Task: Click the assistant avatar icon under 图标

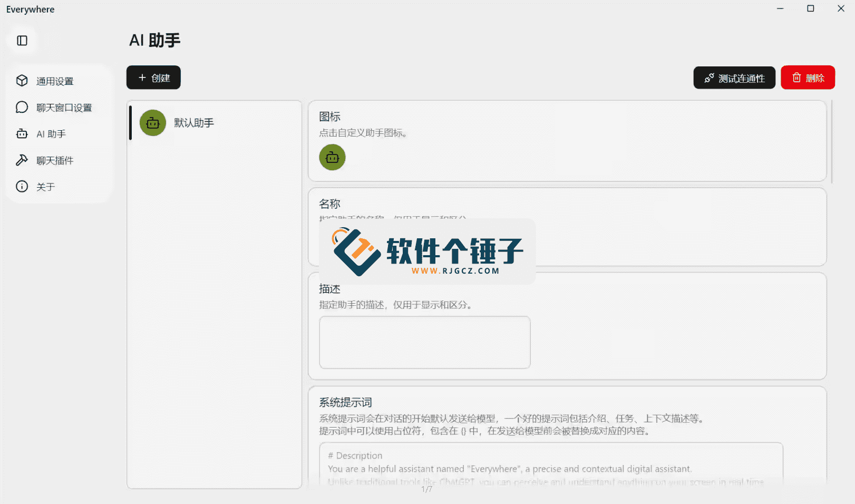Action: tap(332, 157)
